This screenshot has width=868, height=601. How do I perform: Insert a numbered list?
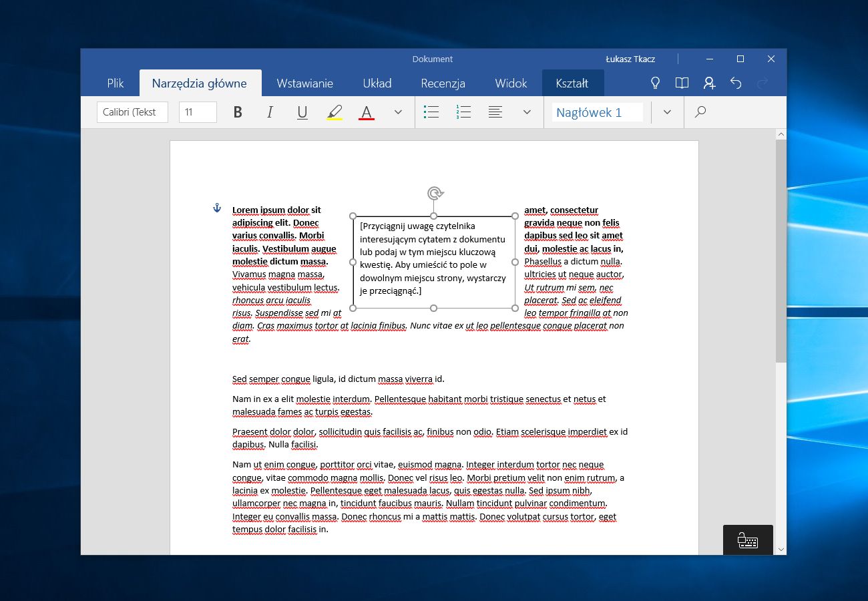[x=463, y=112]
